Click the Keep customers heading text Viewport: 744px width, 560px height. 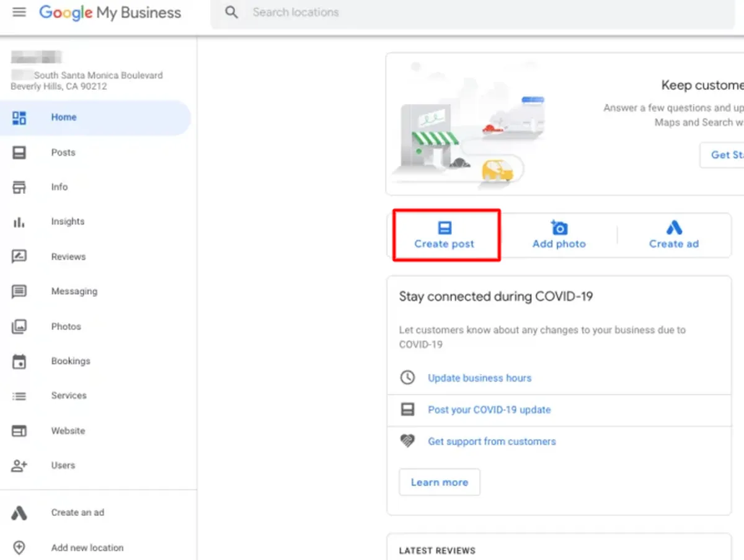point(702,85)
